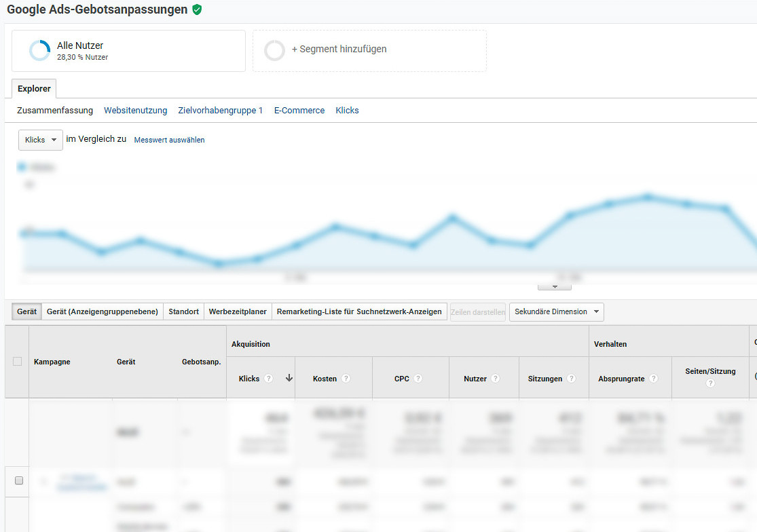Toggle the select-all checkbox in table header

click(x=18, y=362)
